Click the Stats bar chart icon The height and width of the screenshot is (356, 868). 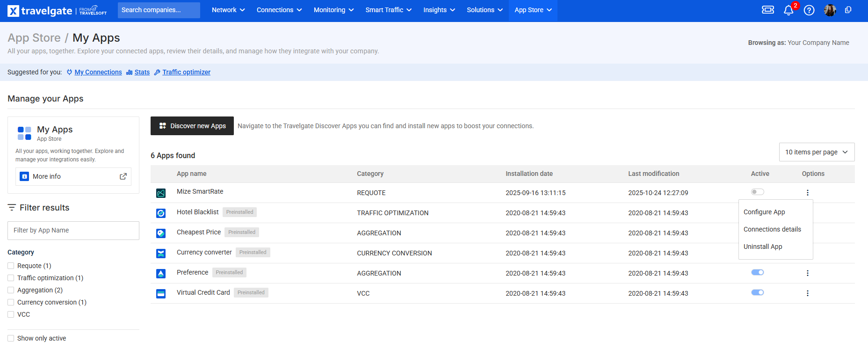click(129, 72)
